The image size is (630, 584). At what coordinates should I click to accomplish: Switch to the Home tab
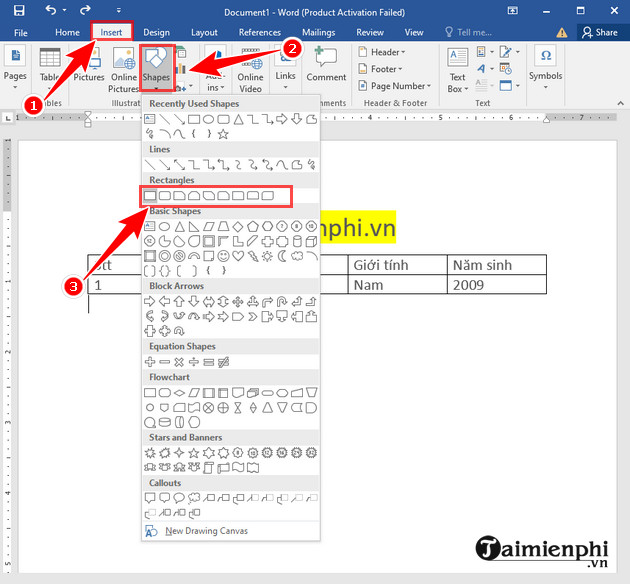click(67, 33)
